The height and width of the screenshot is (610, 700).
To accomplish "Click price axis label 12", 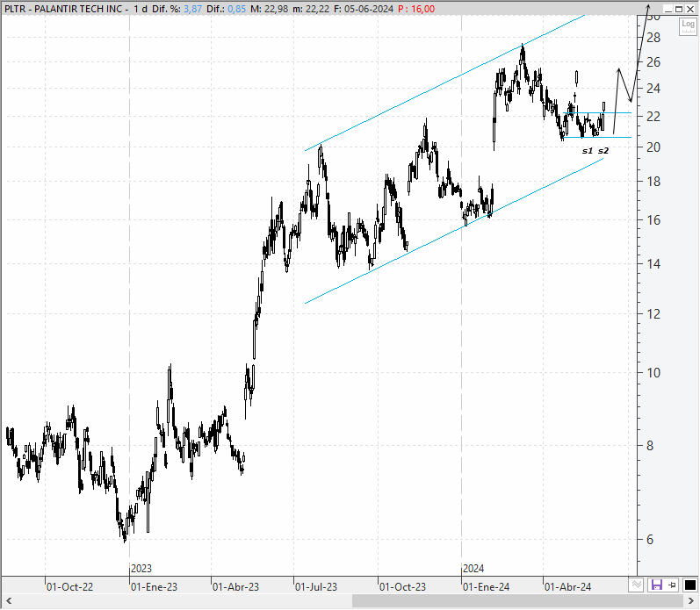I will pos(653,314).
